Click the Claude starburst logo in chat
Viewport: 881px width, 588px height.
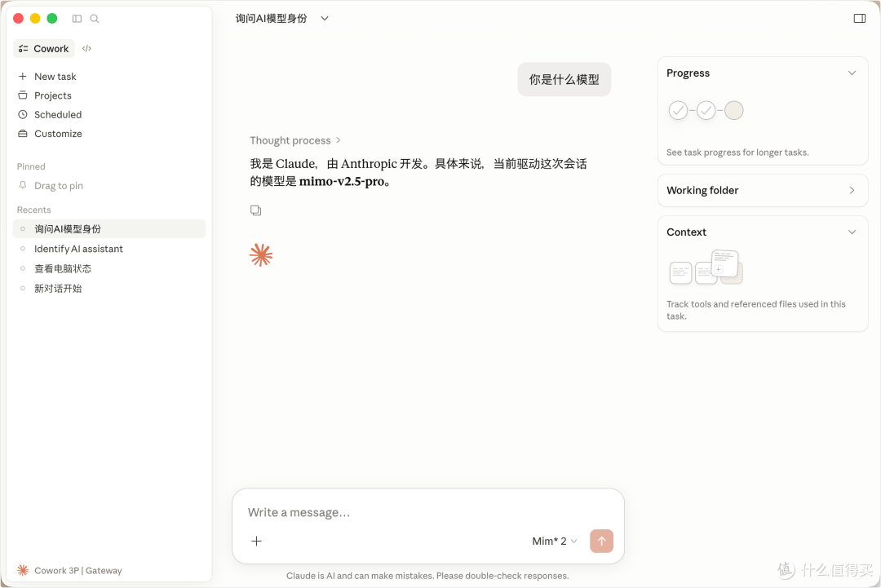[x=261, y=255]
